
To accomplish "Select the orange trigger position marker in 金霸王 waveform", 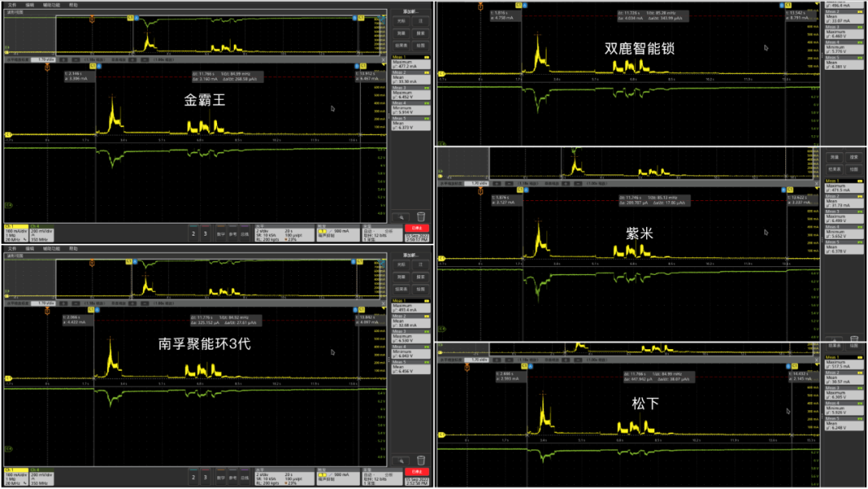I will [x=47, y=67].
